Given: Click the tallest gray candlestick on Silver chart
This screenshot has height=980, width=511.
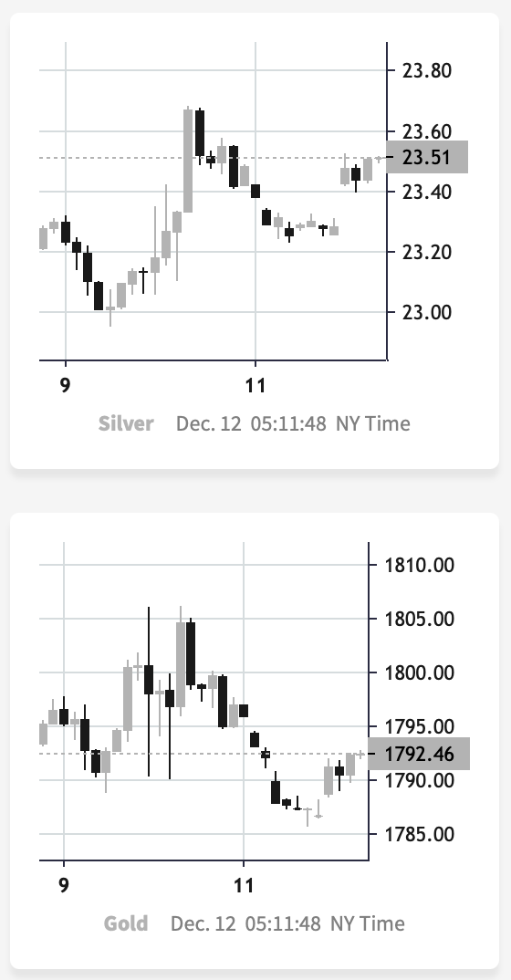Looking at the screenshot, I should coord(188,161).
